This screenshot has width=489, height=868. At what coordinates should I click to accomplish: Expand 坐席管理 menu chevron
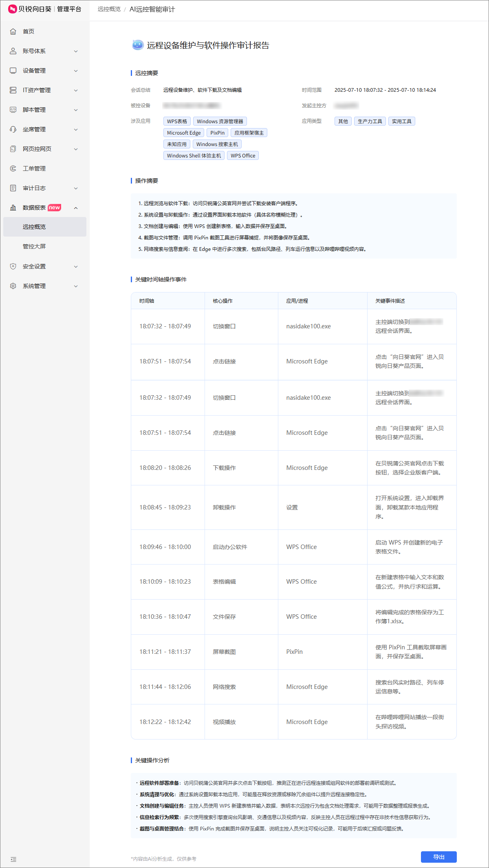[76, 129]
